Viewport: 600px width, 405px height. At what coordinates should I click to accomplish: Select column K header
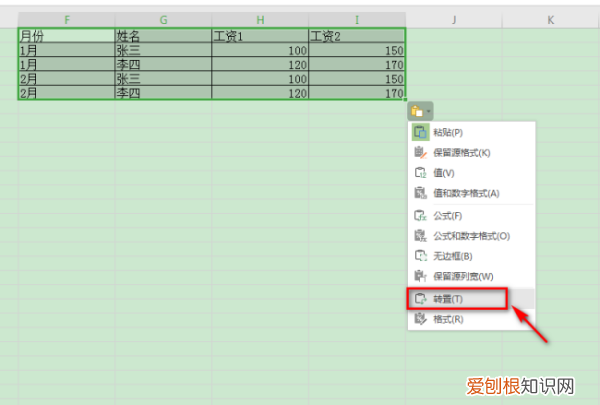[x=551, y=20]
